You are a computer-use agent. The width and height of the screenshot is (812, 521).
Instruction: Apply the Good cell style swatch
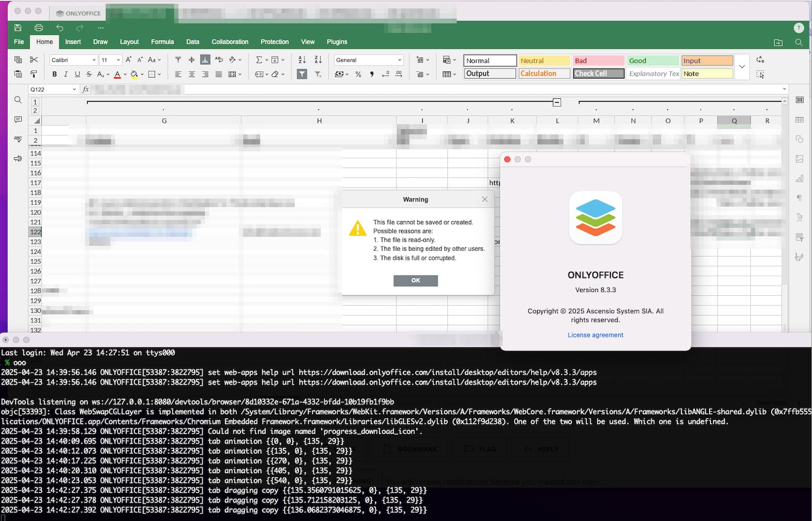tap(653, 61)
